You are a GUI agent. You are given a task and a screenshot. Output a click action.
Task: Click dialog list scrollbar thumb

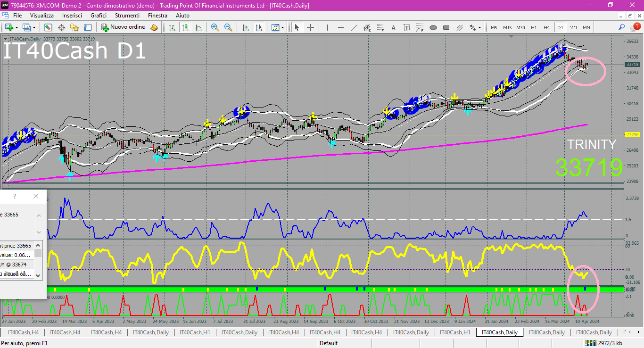point(38,253)
